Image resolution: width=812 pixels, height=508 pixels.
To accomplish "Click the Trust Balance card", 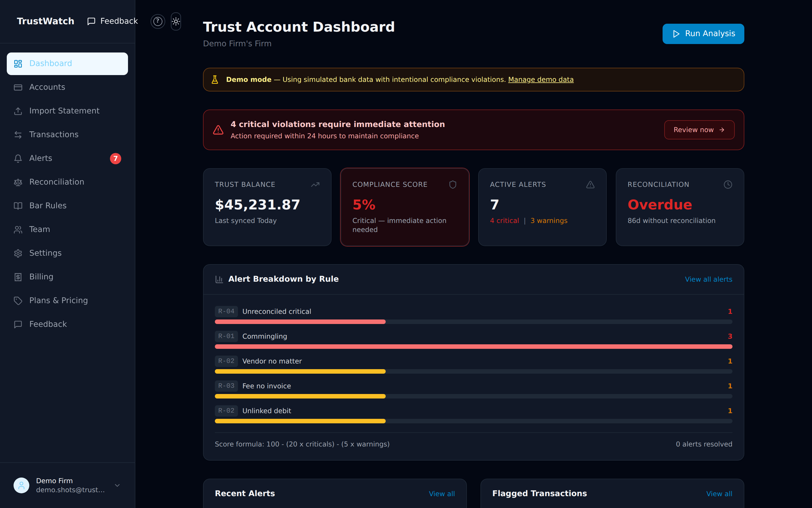I will coord(267,207).
